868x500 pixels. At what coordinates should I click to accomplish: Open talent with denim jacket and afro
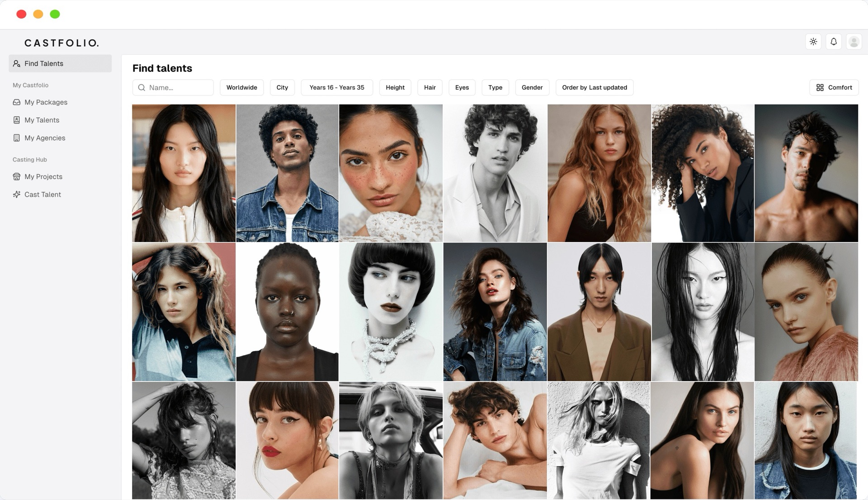point(287,173)
